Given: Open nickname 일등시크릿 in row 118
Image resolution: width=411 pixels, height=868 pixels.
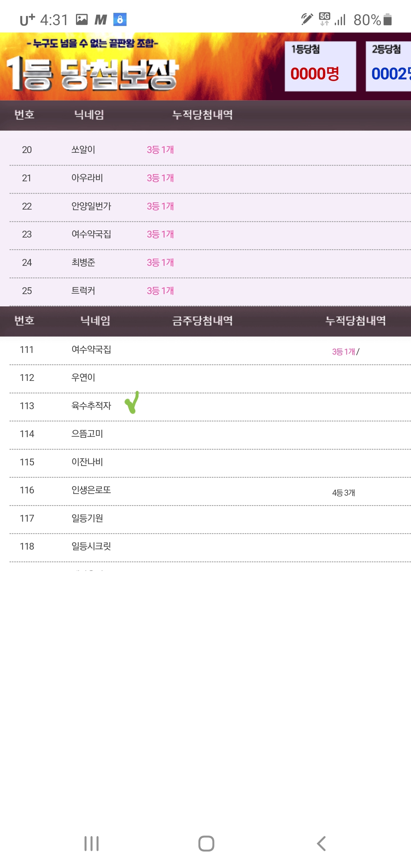Looking at the screenshot, I should (x=91, y=546).
